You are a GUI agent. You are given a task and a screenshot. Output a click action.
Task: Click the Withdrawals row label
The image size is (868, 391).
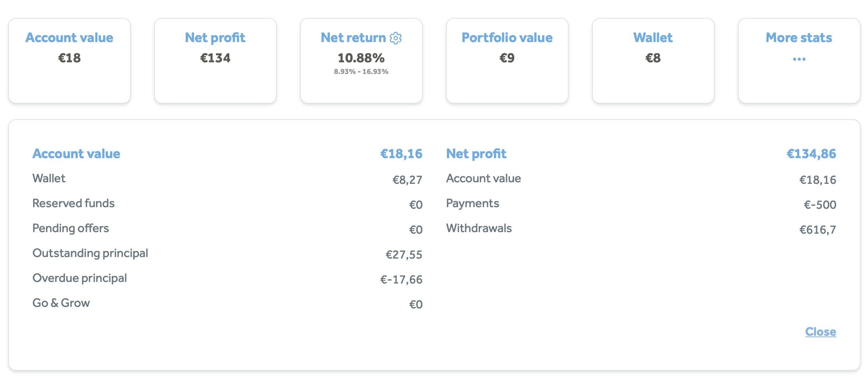coord(479,228)
